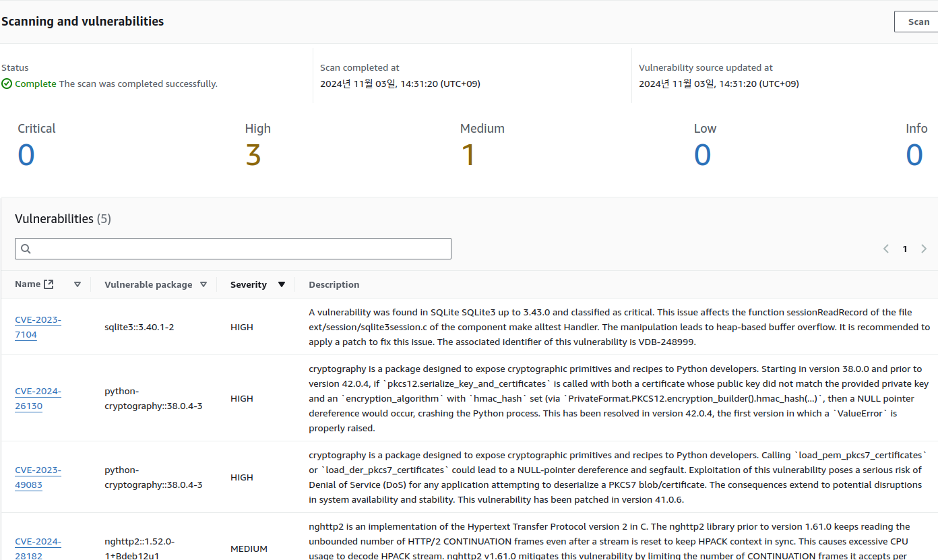The width and height of the screenshot is (938, 560).
Task: Click the Low severity count
Action: [702, 155]
